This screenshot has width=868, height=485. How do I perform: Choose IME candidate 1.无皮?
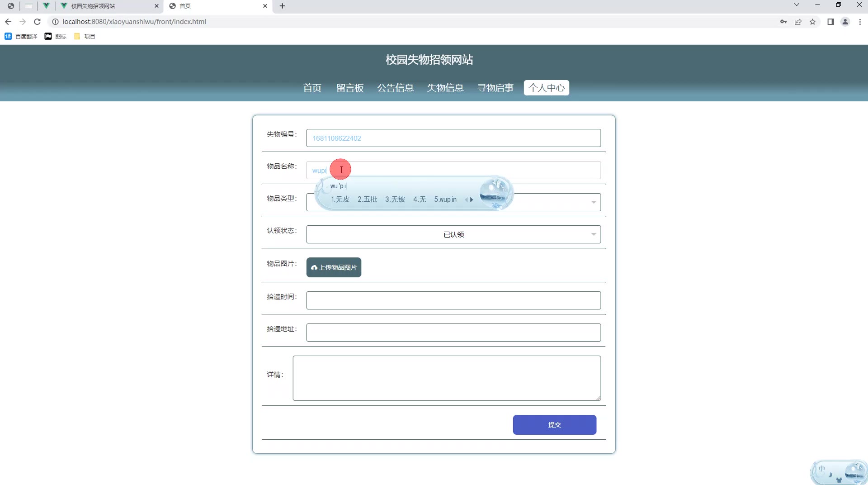[x=340, y=200]
